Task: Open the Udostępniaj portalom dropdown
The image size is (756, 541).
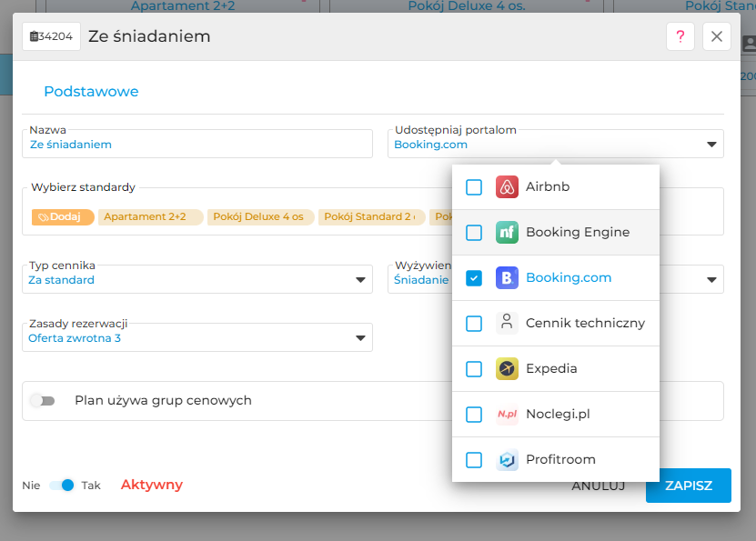Action: click(556, 144)
